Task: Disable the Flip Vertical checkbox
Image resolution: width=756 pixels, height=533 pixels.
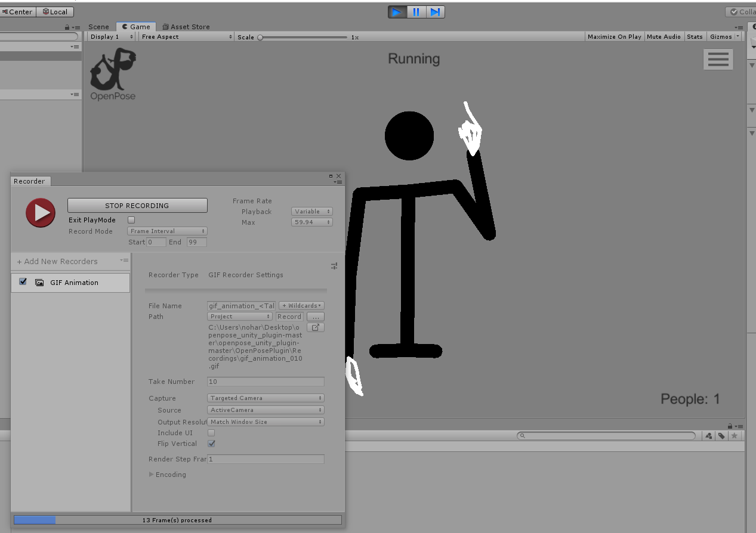Action: click(x=211, y=444)
